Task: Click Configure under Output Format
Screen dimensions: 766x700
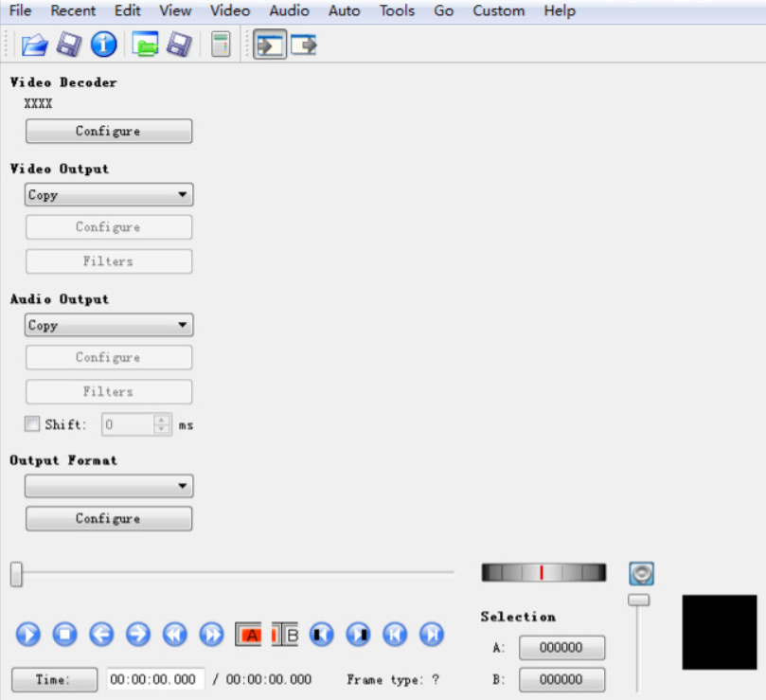Action: point(109,518)
